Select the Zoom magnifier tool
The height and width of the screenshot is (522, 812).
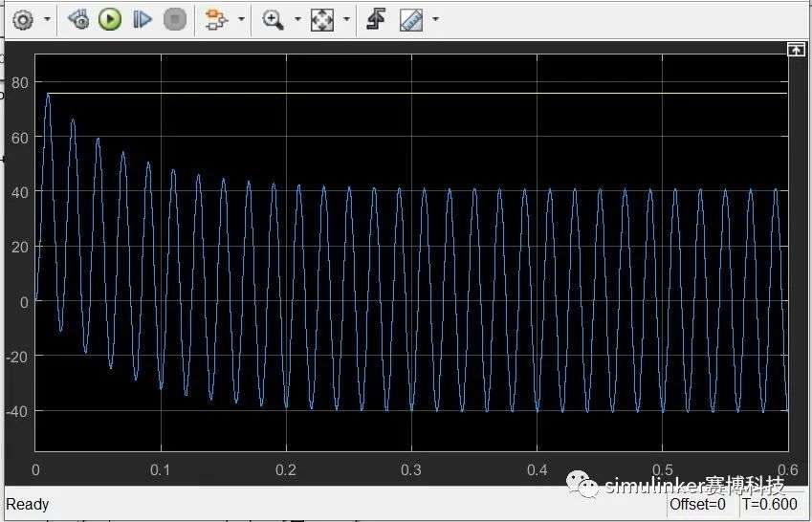273,20
